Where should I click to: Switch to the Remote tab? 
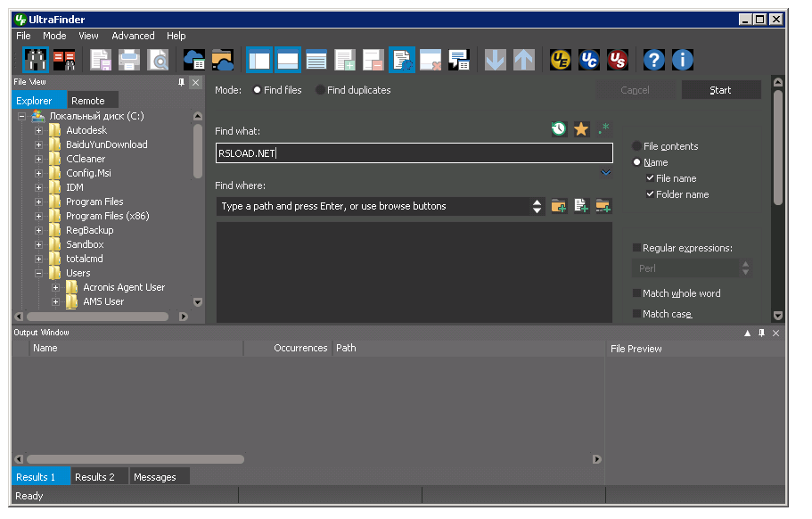tap(92, 101)
